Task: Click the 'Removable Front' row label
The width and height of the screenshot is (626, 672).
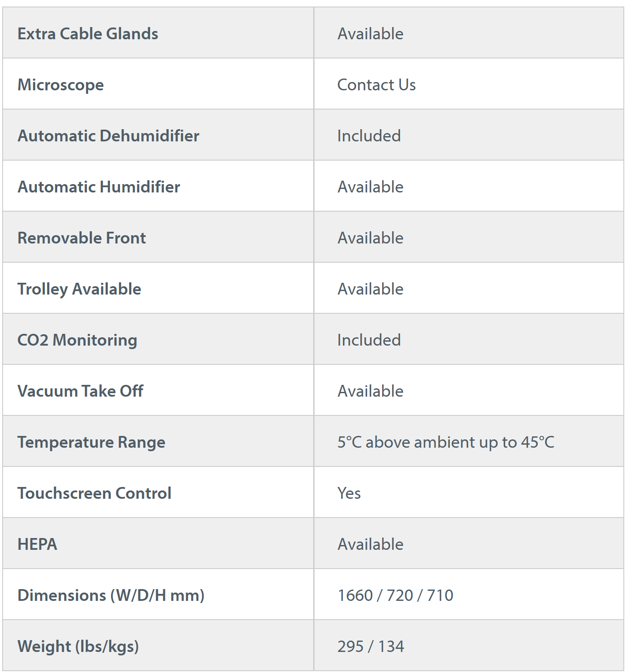Action: click(82, 238)
